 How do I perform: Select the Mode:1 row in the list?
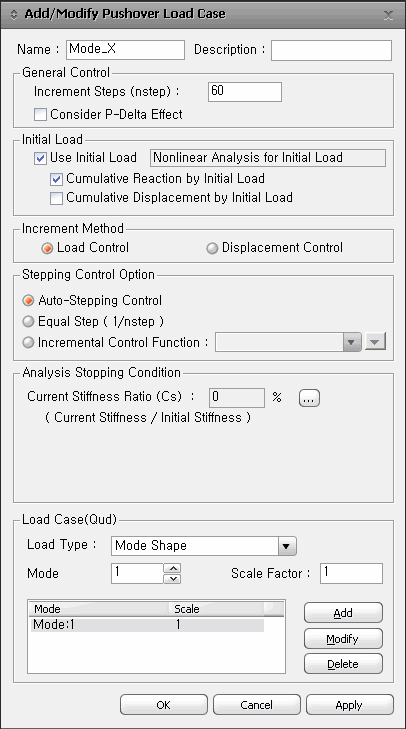[x=147, y=625]
